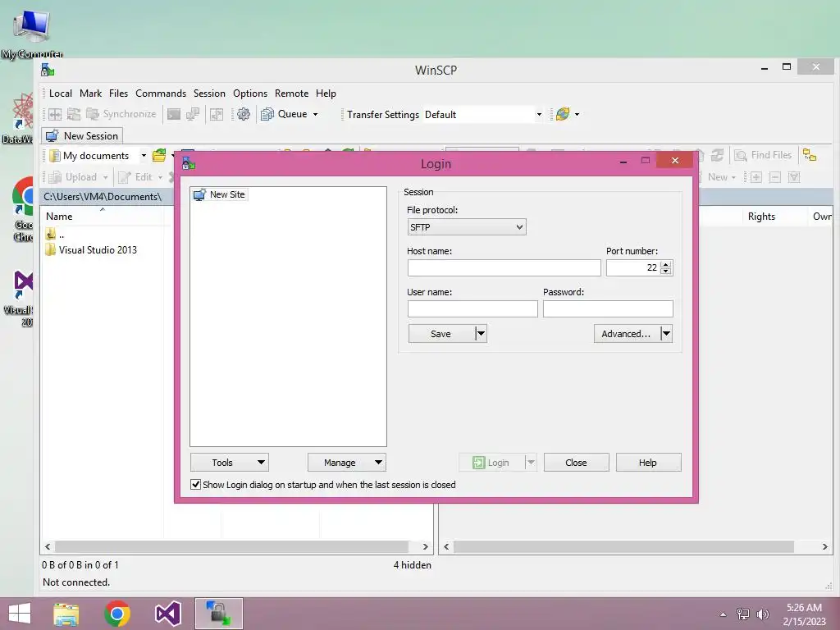840x630 pixels.
Task: Click the WinSCP taskbar icon
Action: (218, 614)
